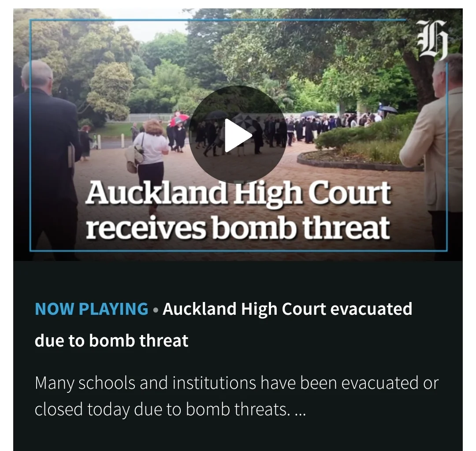
Task: Play the Auckland High Court bomb threat video
Action: (x=238, y=135)
